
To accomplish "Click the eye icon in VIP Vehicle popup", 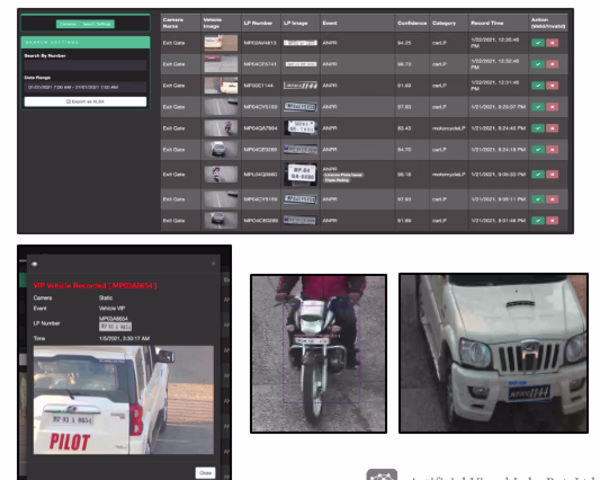I will click(34, 264).
